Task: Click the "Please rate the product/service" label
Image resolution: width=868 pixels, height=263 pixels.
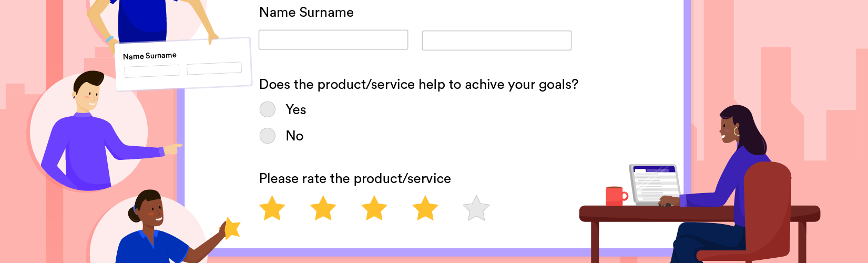Action: coord(355,179)
